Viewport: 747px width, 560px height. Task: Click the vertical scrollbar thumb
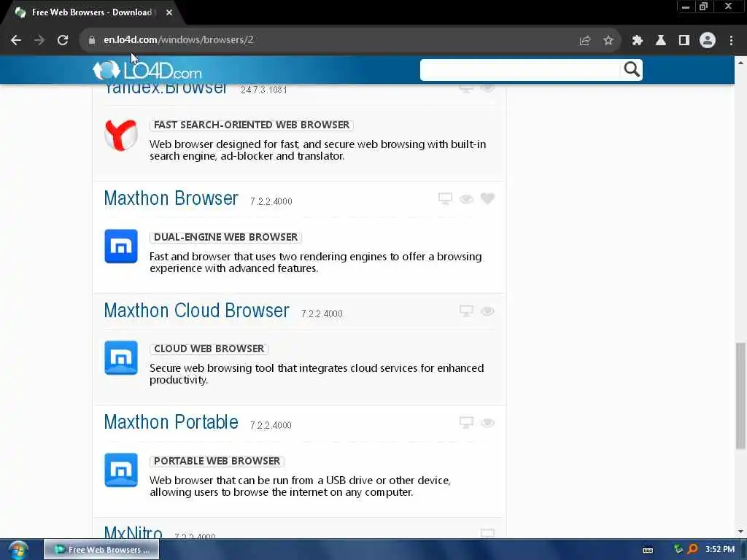click(x=740, y=396)
